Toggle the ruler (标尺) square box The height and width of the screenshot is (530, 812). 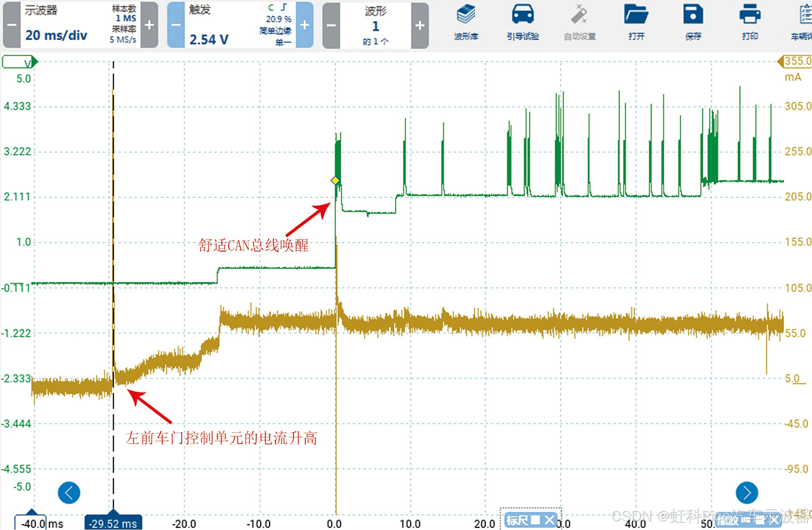[x=535, y=520]
